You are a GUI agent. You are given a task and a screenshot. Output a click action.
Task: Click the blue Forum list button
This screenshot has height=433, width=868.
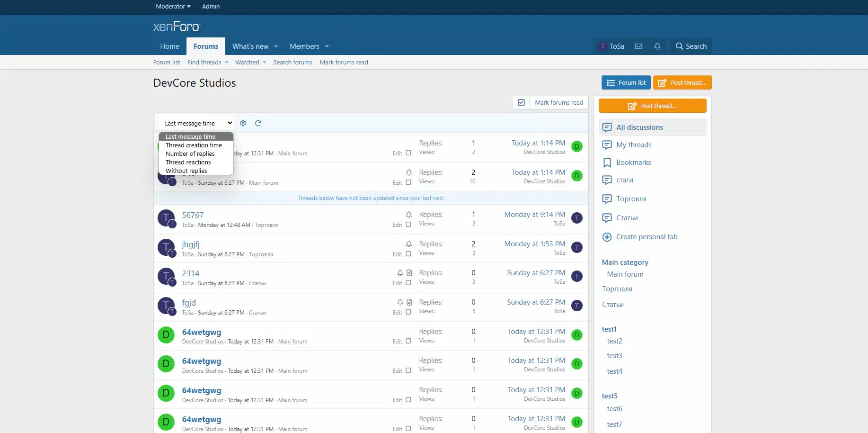626,82
